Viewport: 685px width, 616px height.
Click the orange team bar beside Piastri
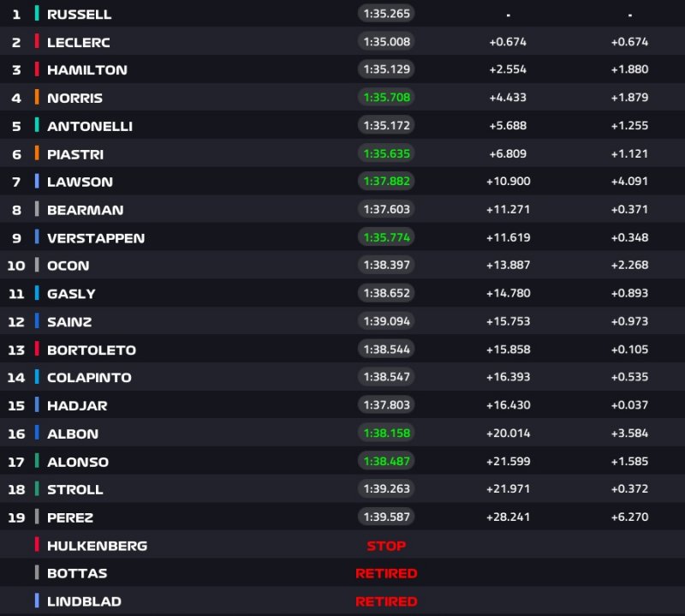37,154
